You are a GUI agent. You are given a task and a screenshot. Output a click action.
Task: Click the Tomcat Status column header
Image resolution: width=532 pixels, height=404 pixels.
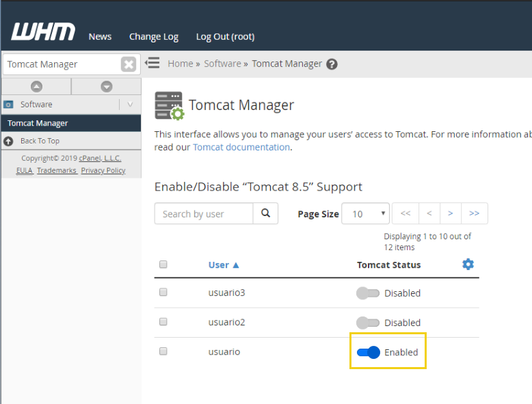[x=389, y=265]
